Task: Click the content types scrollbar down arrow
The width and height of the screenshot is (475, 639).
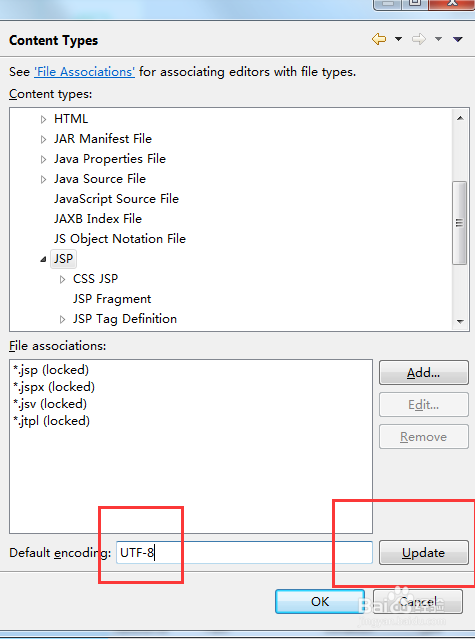Action: (460, 322)
